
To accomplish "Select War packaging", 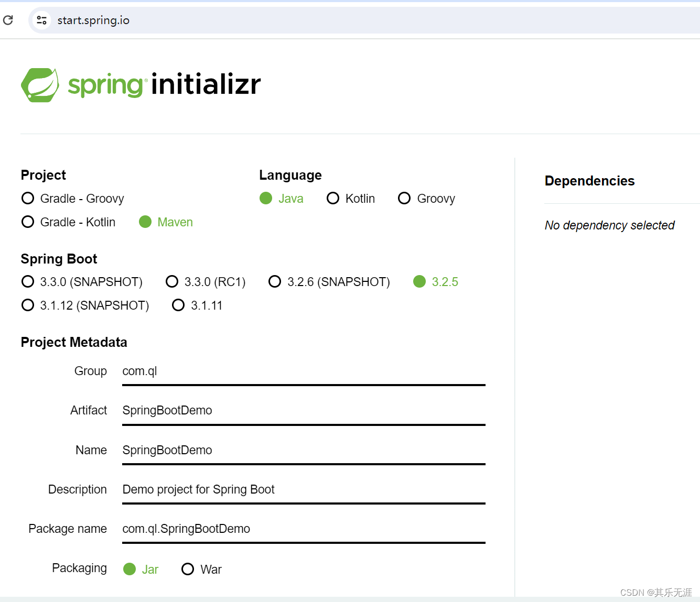I will pos(202,570).
